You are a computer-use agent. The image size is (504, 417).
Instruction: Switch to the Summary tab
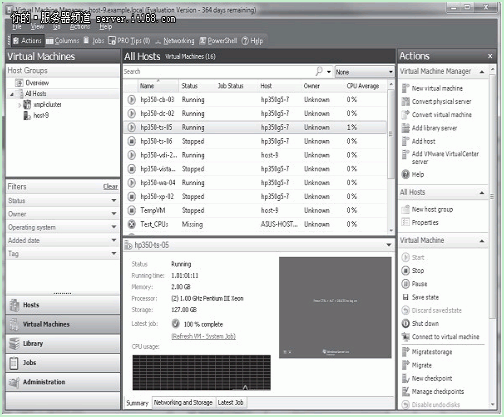137,403
